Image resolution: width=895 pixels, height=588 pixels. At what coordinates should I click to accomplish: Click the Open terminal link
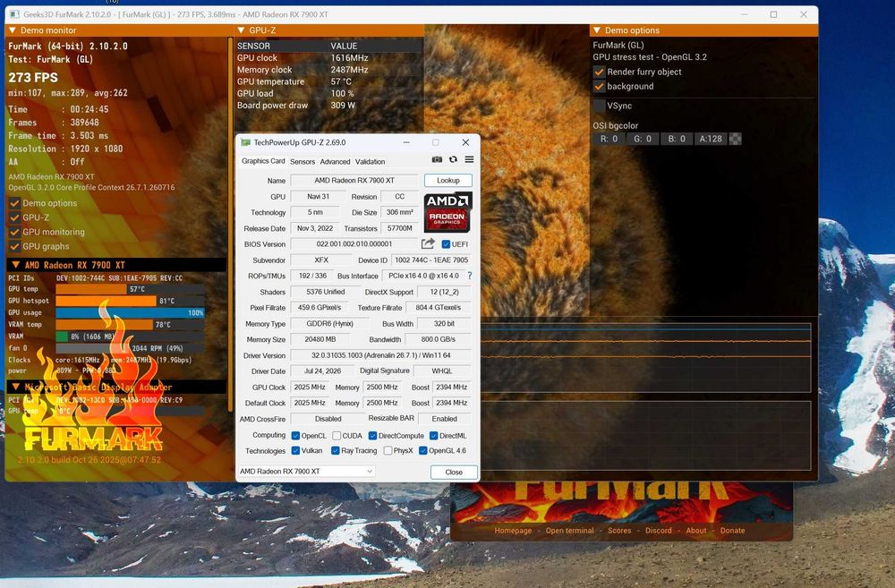(x=569, y=531)
